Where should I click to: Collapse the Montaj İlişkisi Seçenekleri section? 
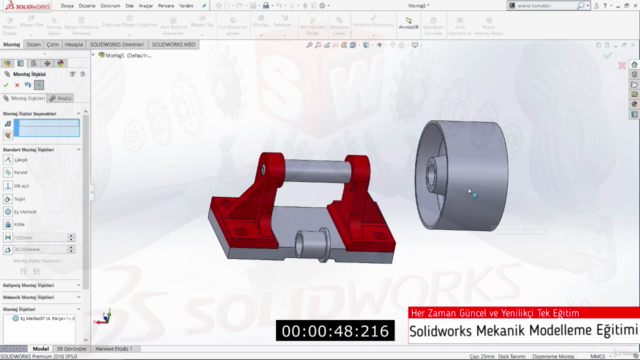pos(78,113)
